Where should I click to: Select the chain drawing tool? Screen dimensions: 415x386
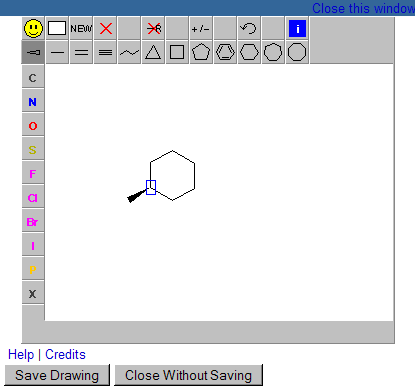pos(129,52)
